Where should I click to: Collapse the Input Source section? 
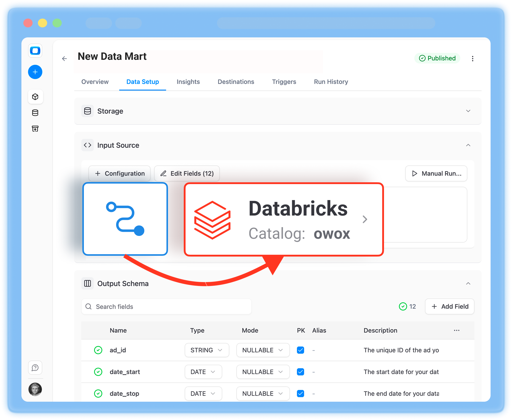tap(468, 145)
